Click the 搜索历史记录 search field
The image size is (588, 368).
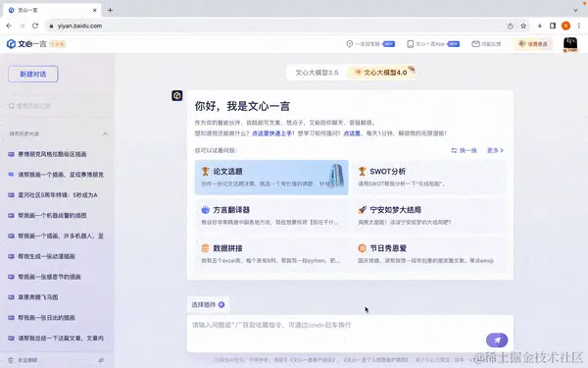[x=58, y=106]
